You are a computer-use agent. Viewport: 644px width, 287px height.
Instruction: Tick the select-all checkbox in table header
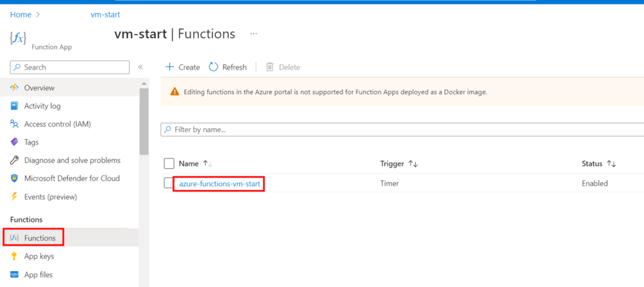coord(169,164)
